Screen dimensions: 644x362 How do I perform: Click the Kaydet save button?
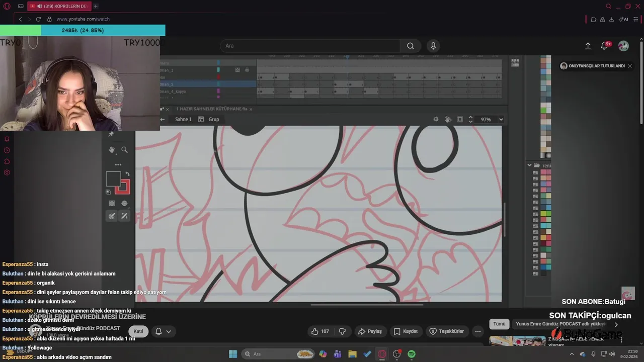coord(406,331)
